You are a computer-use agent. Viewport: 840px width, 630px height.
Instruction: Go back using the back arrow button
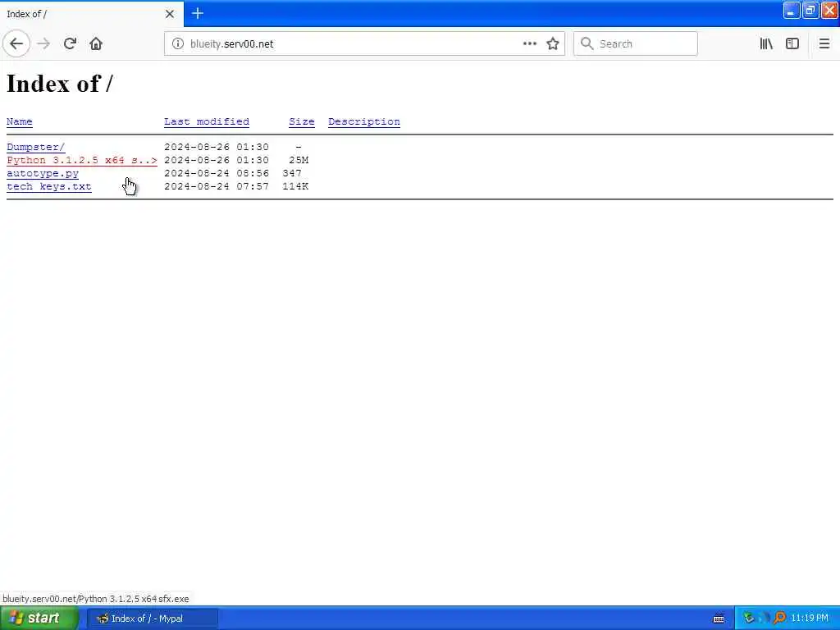(x=16, y=43)
